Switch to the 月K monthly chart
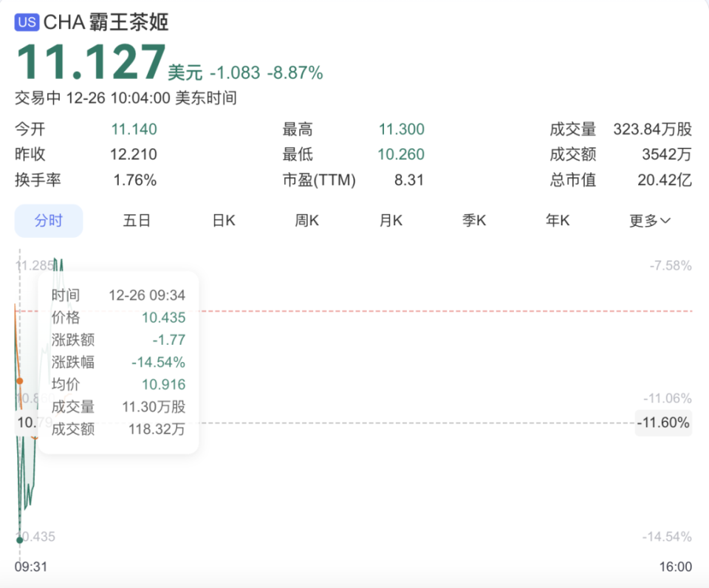 [390, 220]
